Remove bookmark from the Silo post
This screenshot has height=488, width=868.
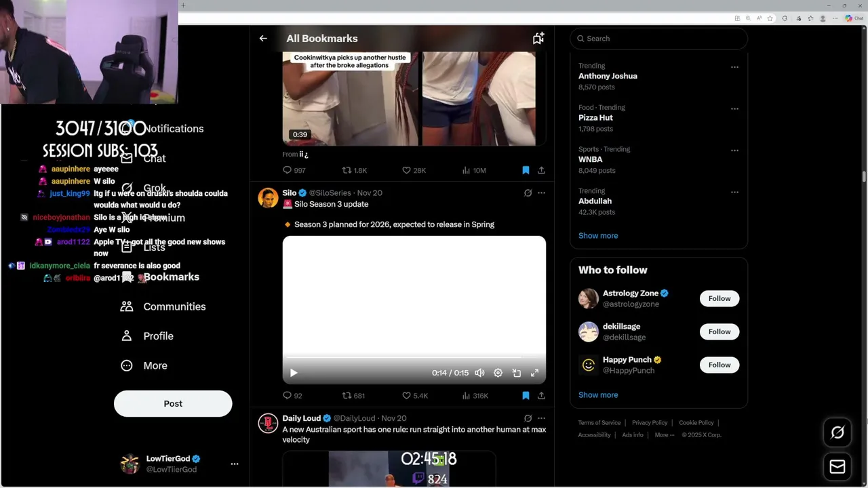[x=526, y=395]
